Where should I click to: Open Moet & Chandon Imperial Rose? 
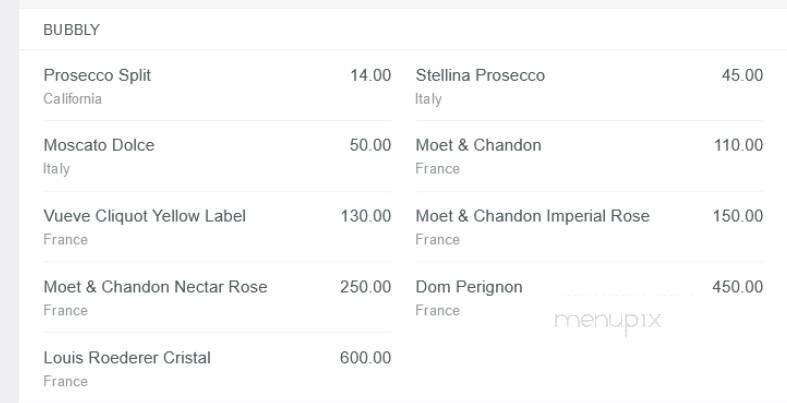point(532,217)
